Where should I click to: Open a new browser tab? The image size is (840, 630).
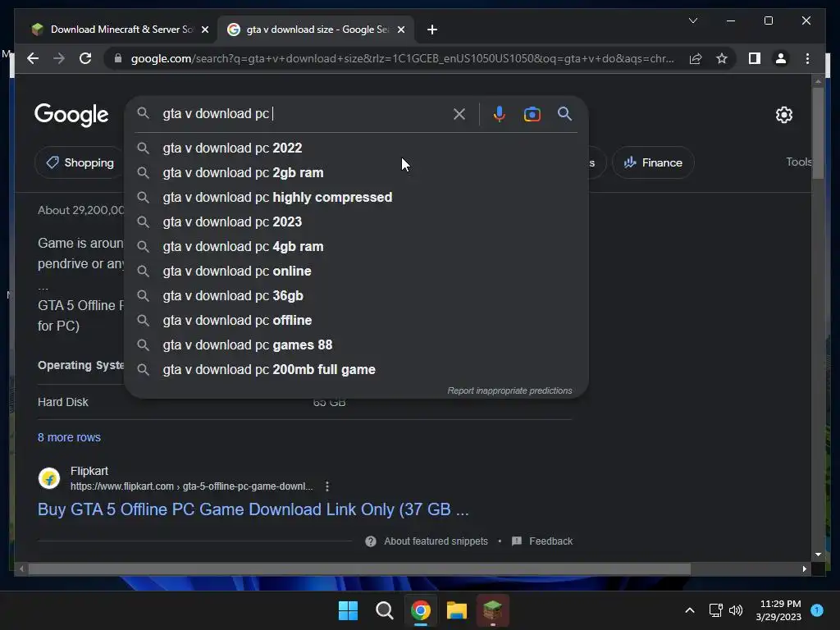432,30
